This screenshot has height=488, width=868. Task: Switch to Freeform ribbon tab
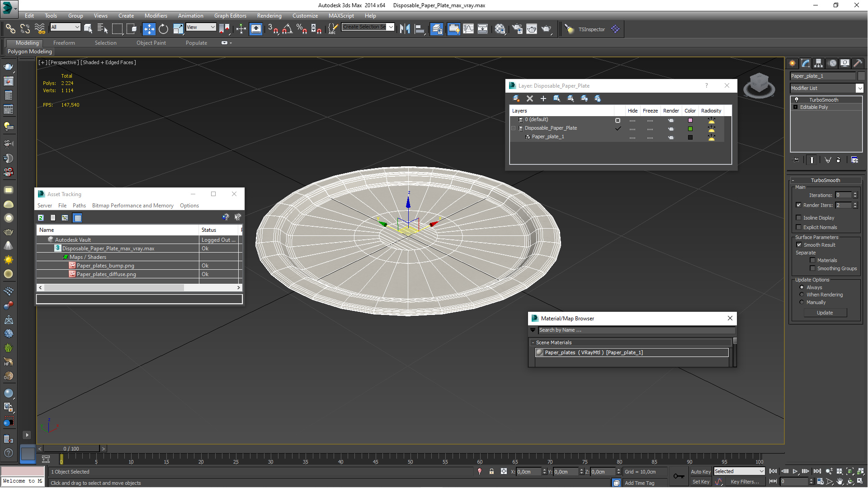(64, 43)
